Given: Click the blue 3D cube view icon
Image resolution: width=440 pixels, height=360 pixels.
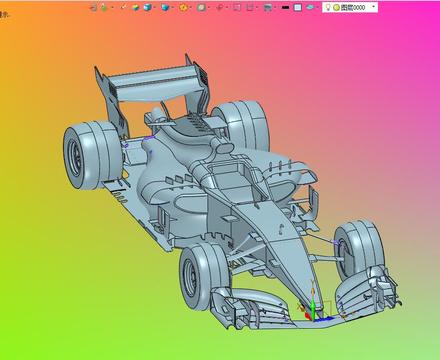Looking at the screenshot, I should pos(147,7).
